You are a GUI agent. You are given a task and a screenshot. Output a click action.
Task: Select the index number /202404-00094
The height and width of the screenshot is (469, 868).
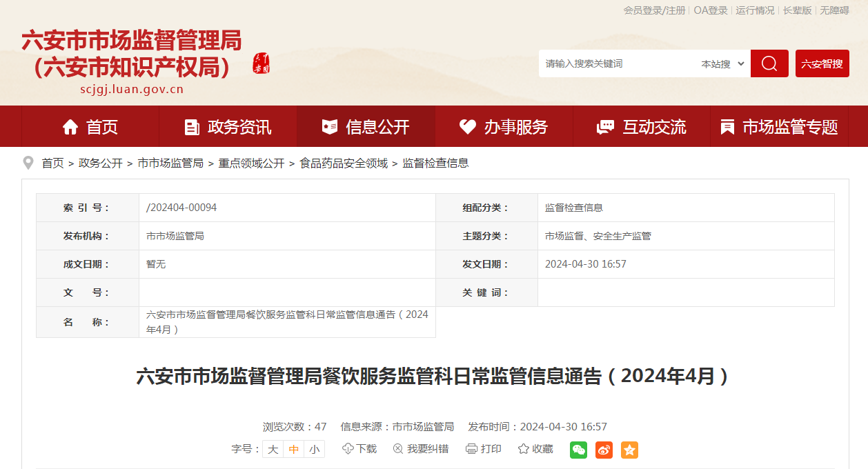coord(181,208)
